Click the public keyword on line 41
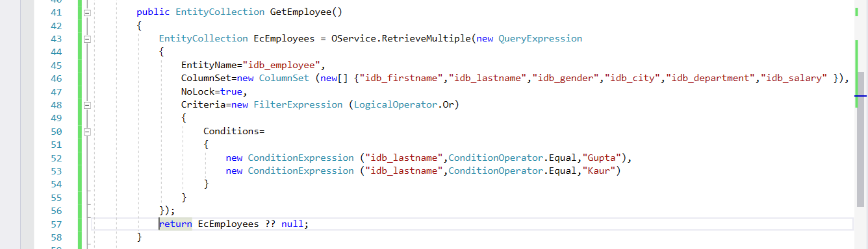This screenshot has width=868, height=249. 153,12
